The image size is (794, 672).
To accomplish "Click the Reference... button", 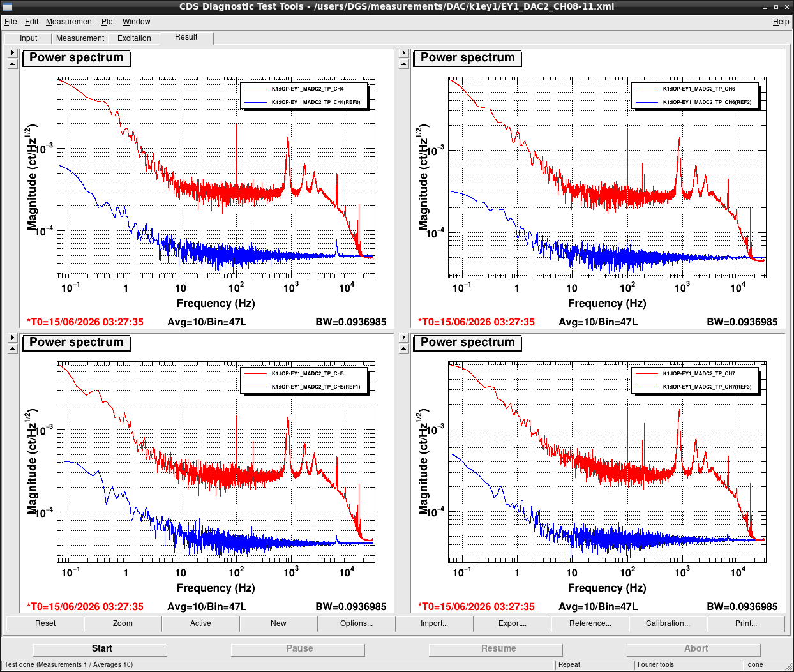I will [x=590, y=623].
